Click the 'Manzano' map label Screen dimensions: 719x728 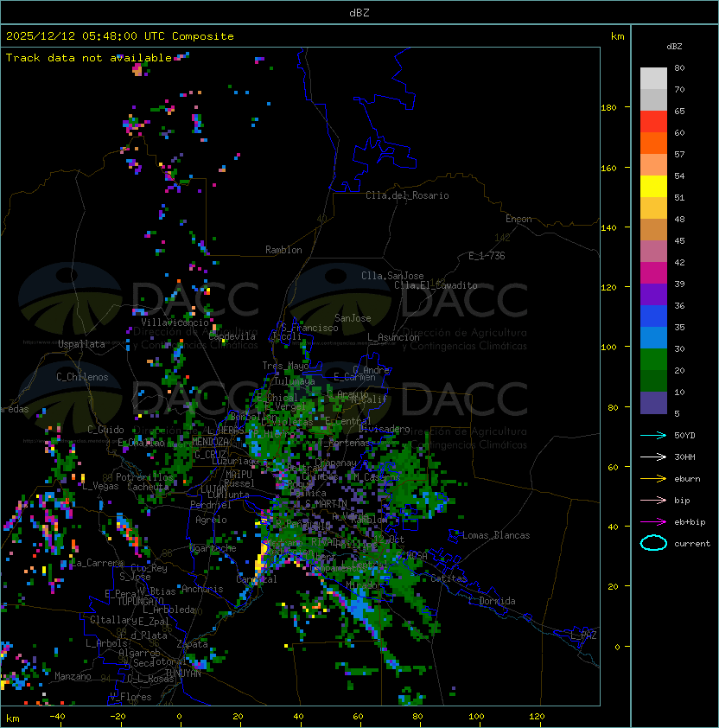click(73, 676)
